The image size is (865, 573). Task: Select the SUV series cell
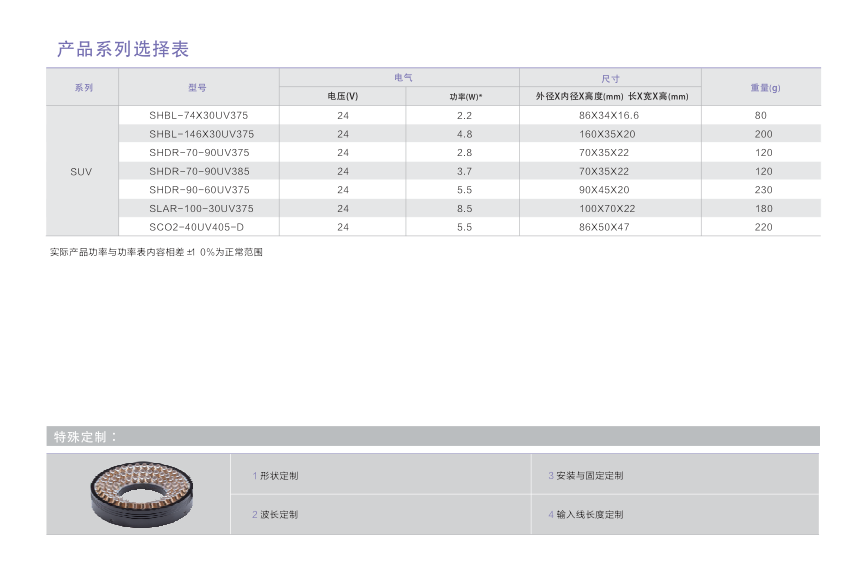(81, 172)
